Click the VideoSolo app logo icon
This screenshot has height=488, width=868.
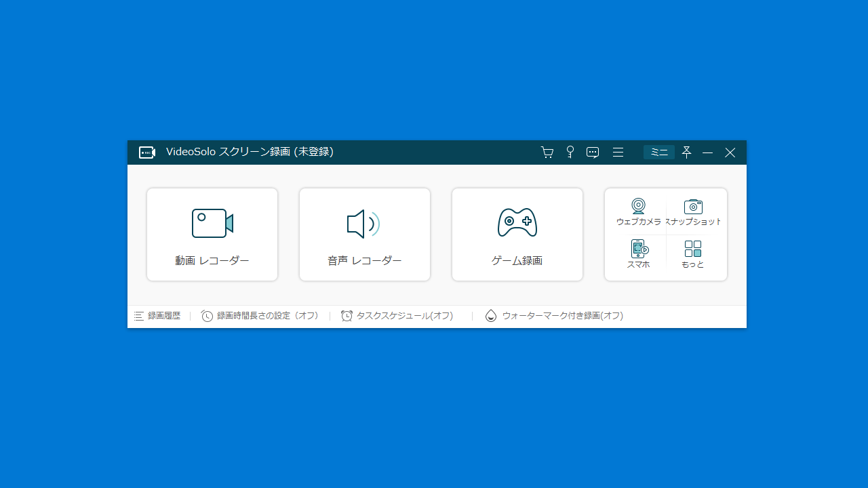(147, 152)
